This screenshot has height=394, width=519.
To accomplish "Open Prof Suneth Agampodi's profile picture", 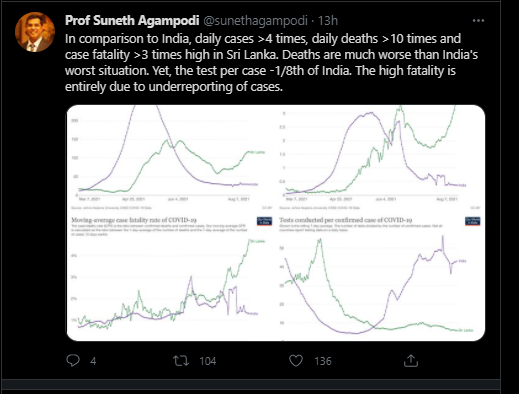I will tap(35, 32).
